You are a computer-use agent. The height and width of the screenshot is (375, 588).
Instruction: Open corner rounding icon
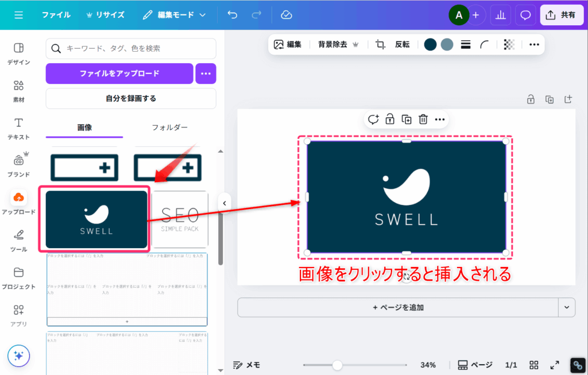484,45
